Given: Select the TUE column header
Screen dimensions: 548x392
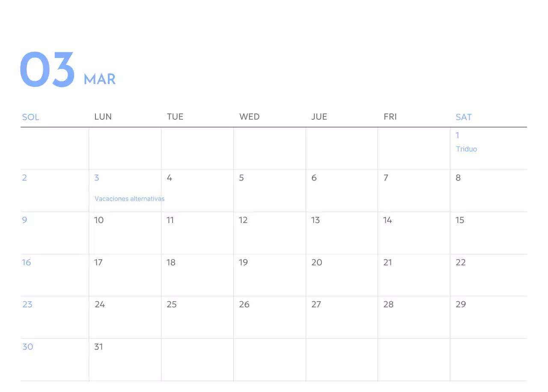Looking at the screenshot, I should pyautogui.click(x=175, y=116).
